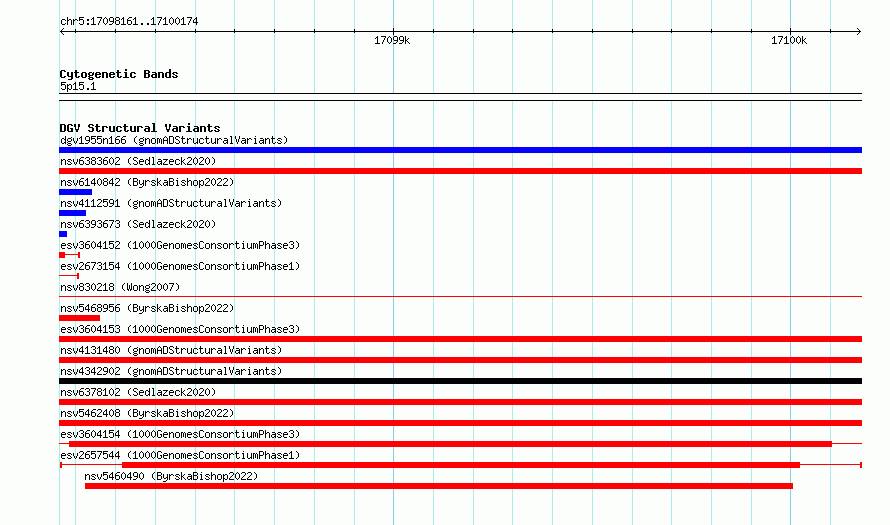Select the nsv4342902 (gnomADStructuralVariants) label
Viewport: 890px width, 525px height.
(x=171, y=371)
